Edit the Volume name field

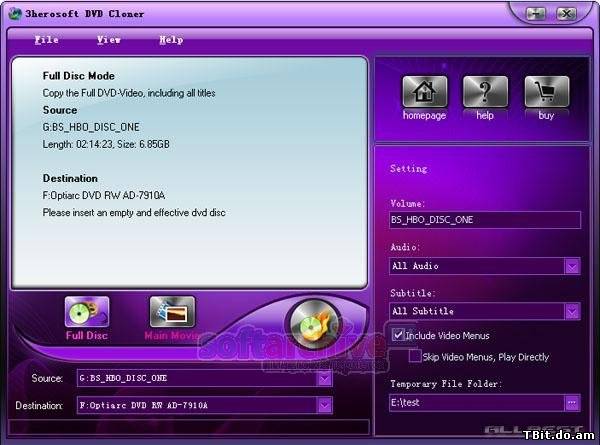[485, 220]
